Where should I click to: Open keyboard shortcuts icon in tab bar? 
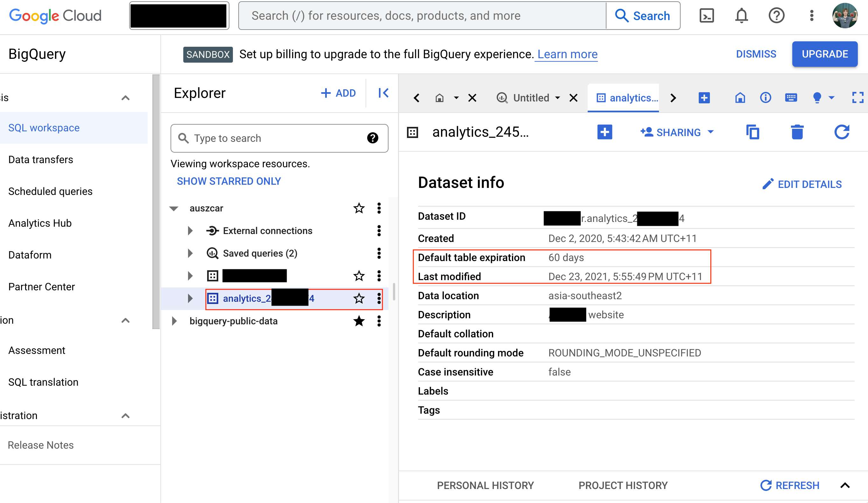pos(791,98)
